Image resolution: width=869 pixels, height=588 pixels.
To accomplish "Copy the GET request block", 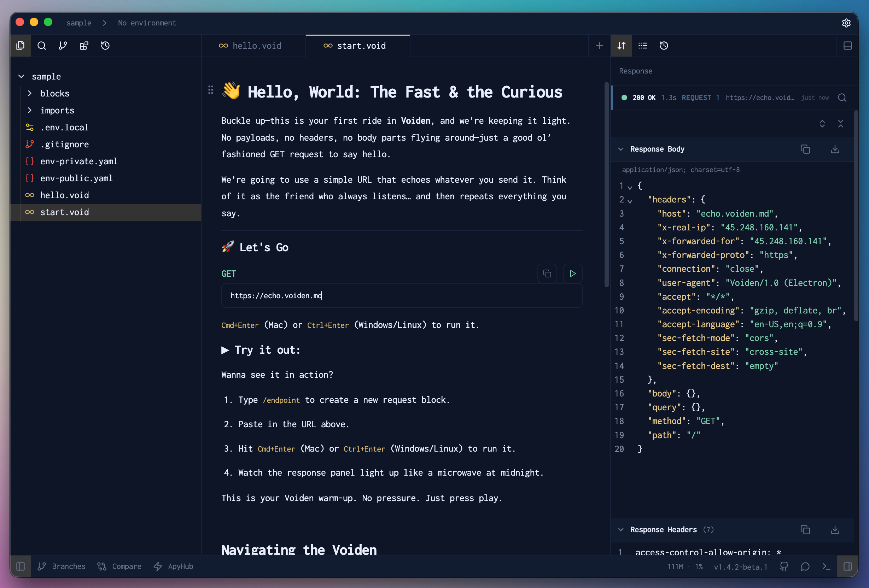I will (547, 274).
